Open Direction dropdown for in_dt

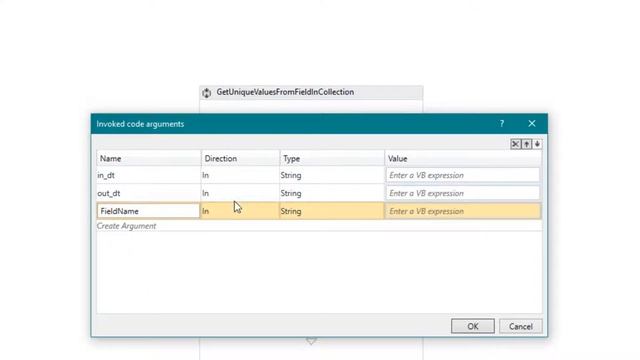coord(240,175)
